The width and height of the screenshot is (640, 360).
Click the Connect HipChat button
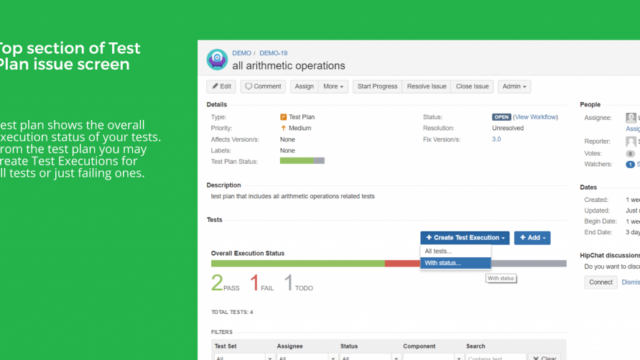pos(600,282)
